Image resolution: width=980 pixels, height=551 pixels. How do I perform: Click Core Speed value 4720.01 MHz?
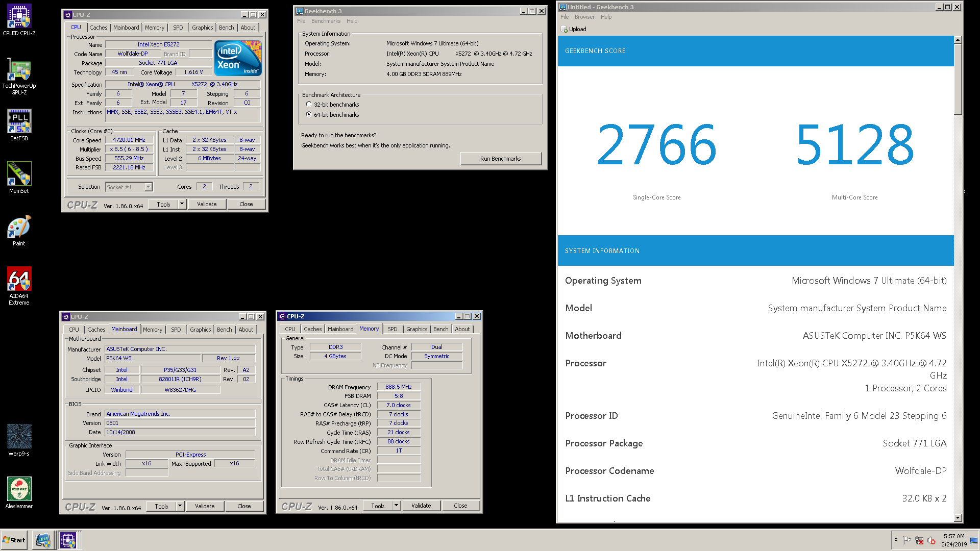click(129, 140)
